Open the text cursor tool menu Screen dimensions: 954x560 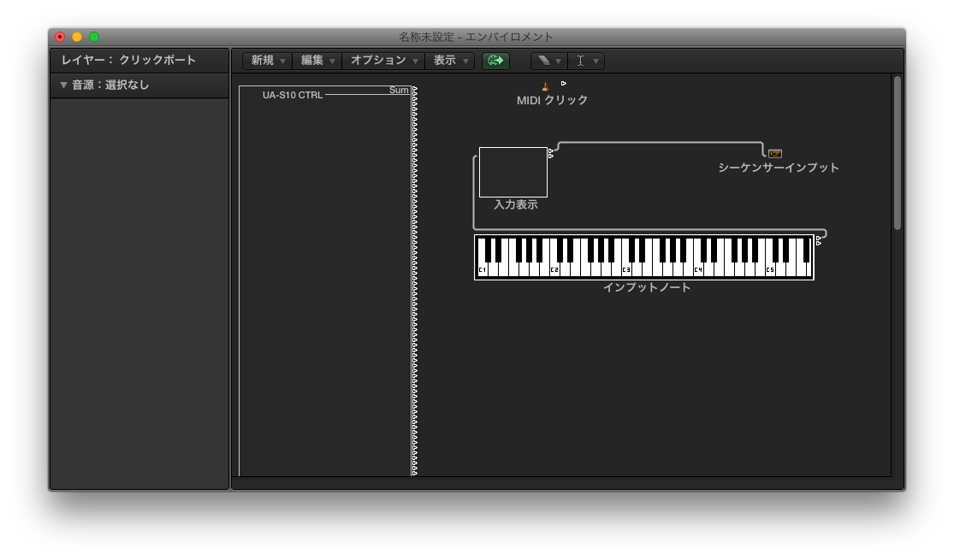(586, 61)
